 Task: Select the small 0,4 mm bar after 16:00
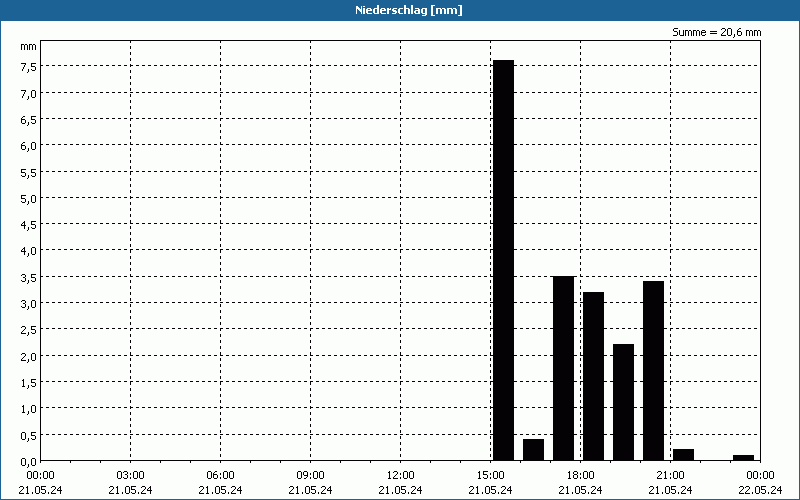[x=533, y=449]
